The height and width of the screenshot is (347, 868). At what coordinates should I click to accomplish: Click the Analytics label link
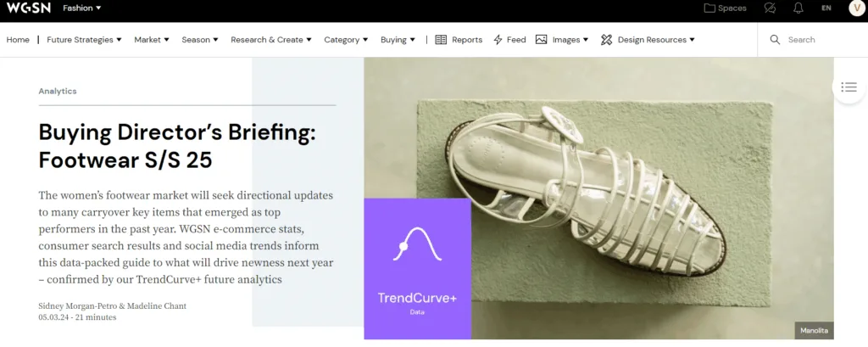coord(58,91)
